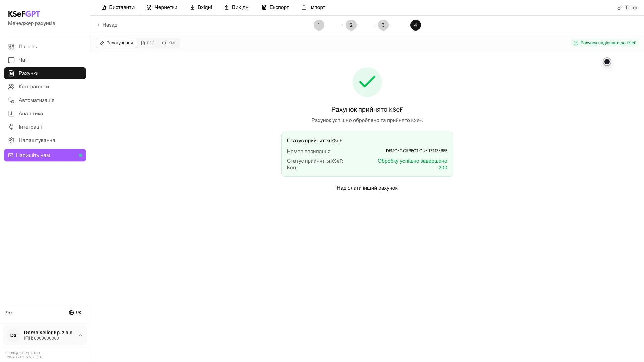644x362 pixels.
Task: Open Автоматизація workflow icon
Action: (x=11, y=100)
